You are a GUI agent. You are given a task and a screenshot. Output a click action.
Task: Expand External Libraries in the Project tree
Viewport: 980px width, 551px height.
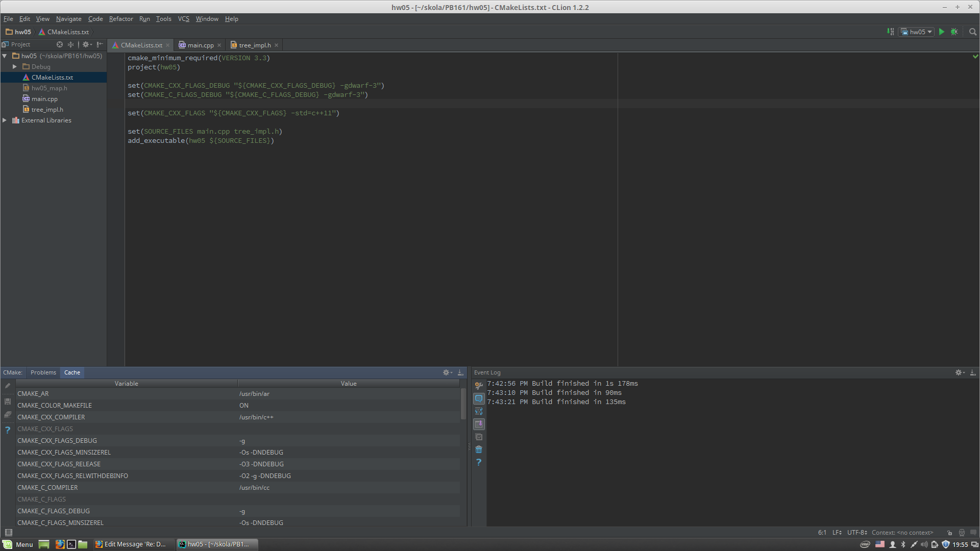(5, 120)
